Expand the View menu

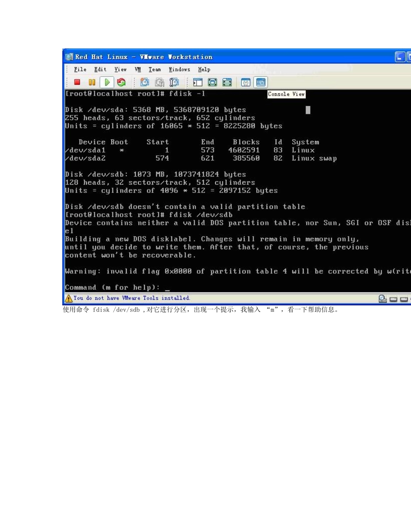(x=120, y=69)
